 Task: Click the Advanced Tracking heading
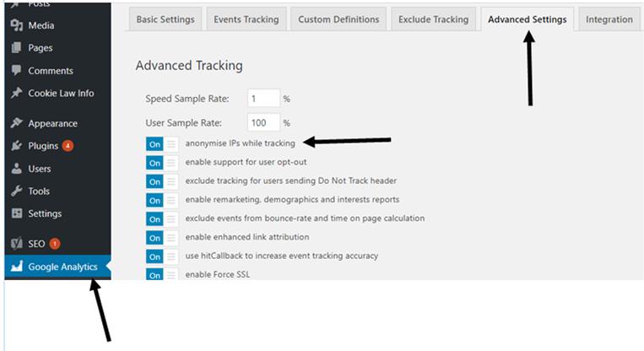pyautogui.click(x=189, y=65)
